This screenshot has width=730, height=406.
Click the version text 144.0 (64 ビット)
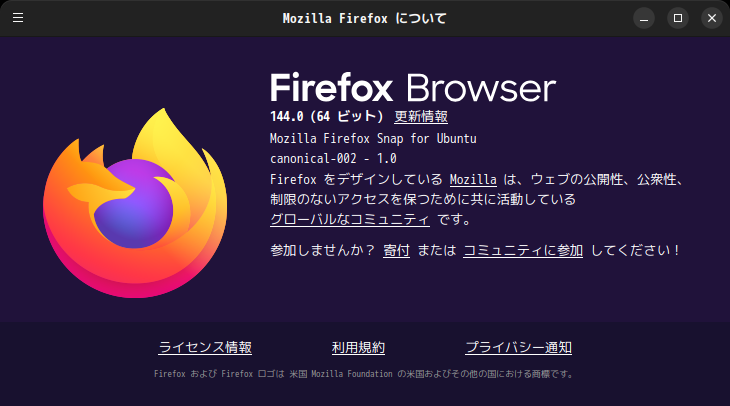point(327,116)
